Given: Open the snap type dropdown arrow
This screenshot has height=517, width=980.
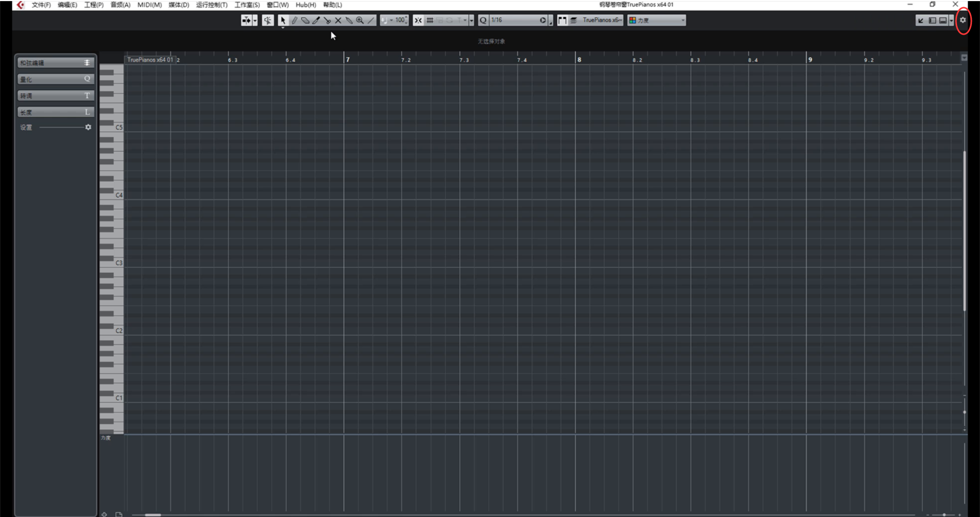Looking at the screenshot, I should coord(471,20).
